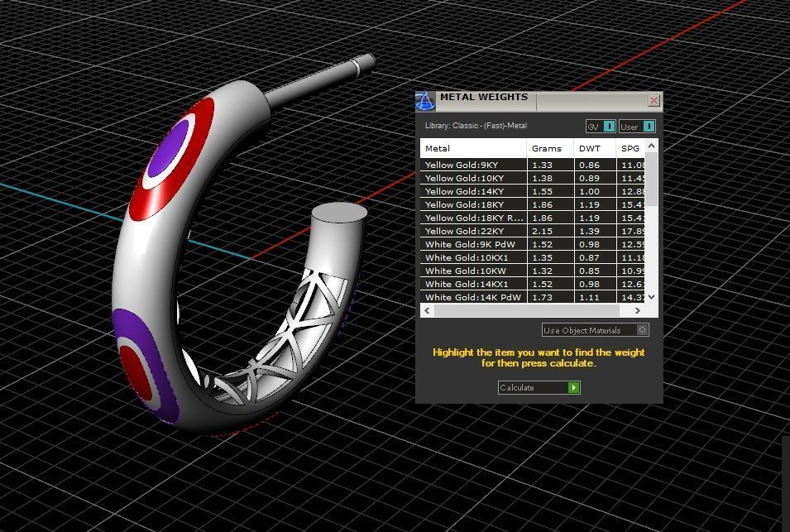Screen dimensions: 790x532
Task: Click the 1.38 grams value for 10KY
Action: click(x=542, y=178)
